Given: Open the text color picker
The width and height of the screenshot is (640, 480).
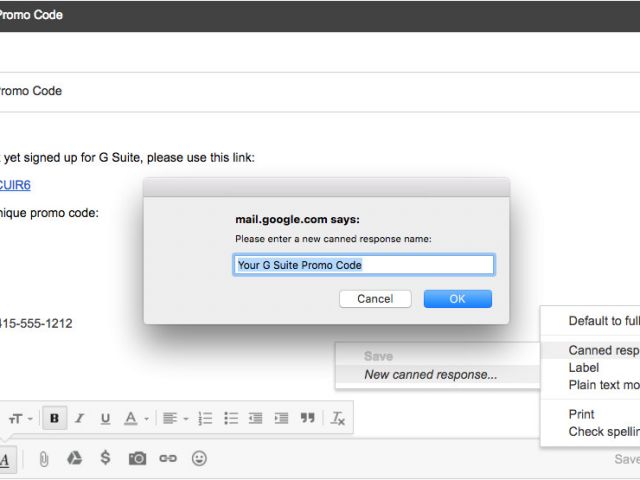Looking at the screenshot, I should (x=136, y=418).
